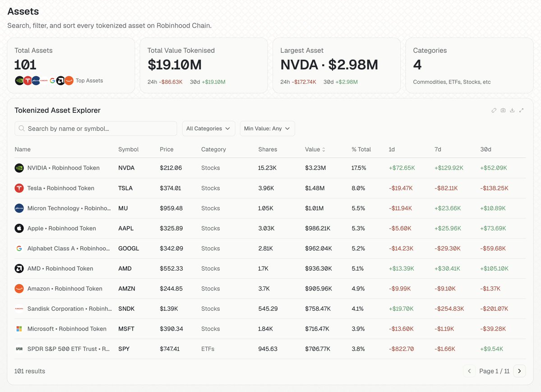The width and height of the screenshot is (541, 392).
Task: Click the Symbol column header
Action: point(128,149)
